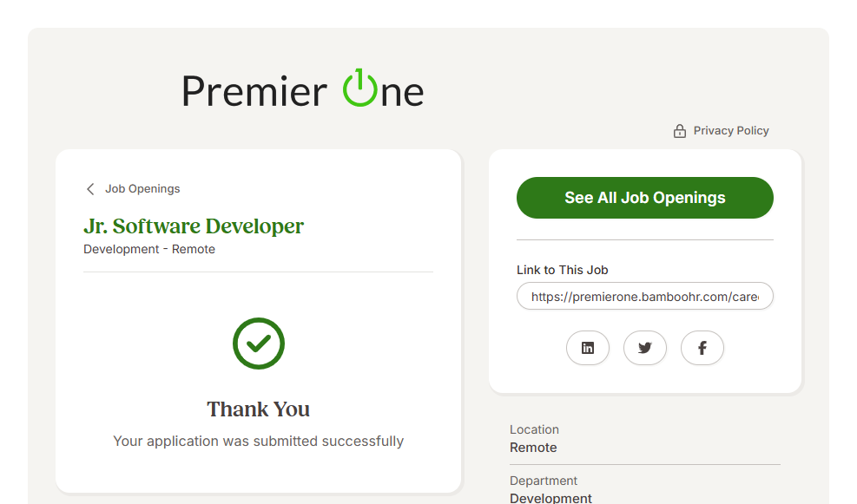Click the application submitted successfully message
Screen dimensions: 857x504
pyautogui.click(x=258, y=442)
